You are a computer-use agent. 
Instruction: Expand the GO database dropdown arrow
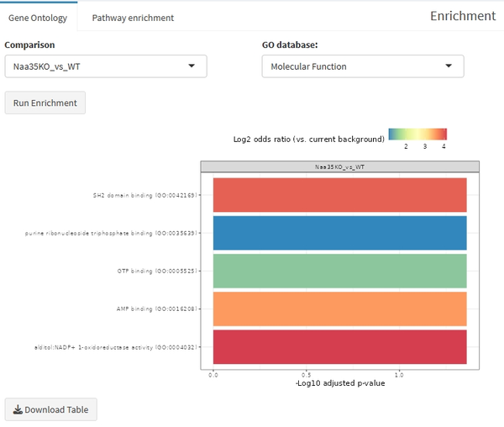coord(449,66)
